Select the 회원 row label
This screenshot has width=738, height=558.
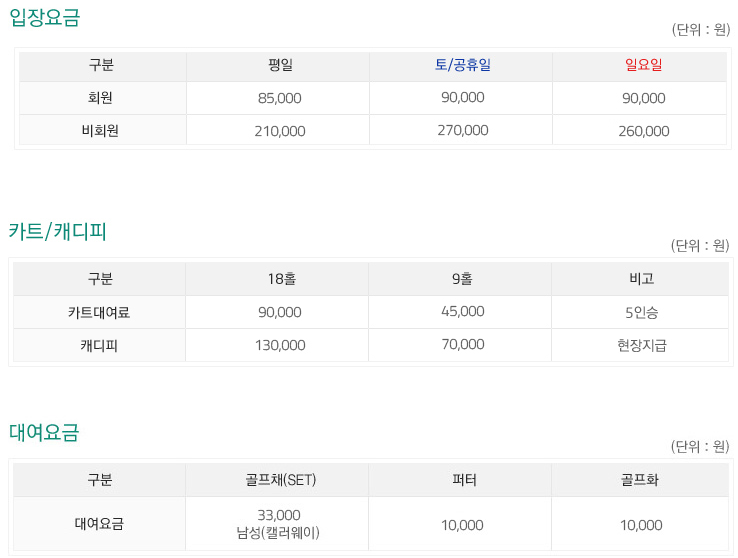101,98
